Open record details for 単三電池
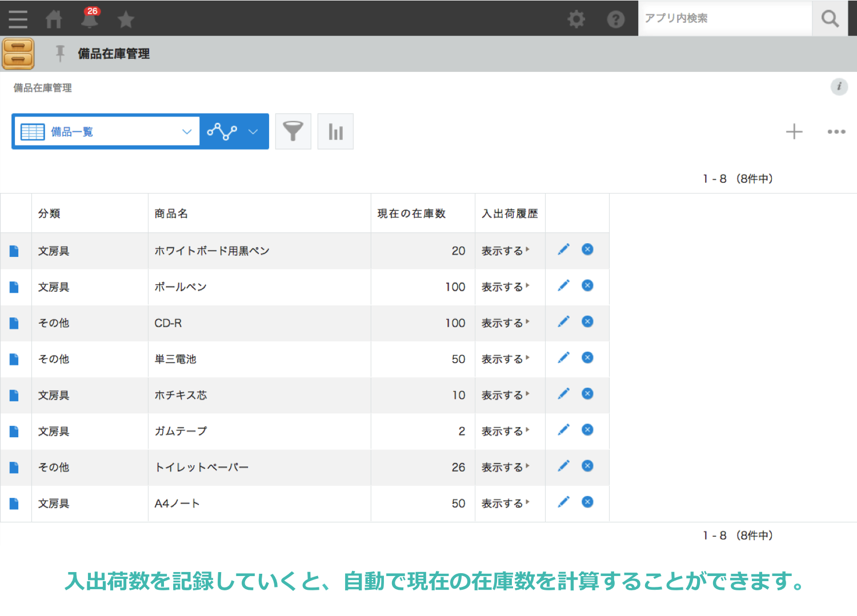Image resolution: width=857 pixels, height=616 pixels. pos(14,359)
